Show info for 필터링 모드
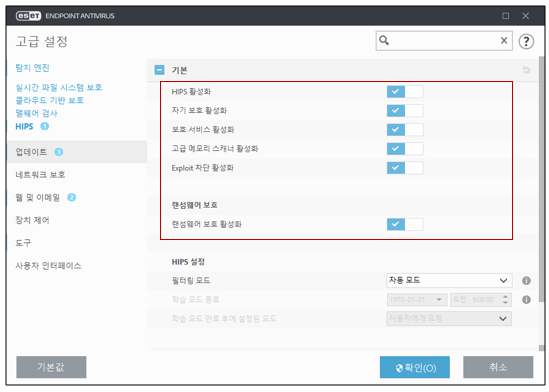Image resolution: width=549 pixels, height=392 pixels. (x=526, y=281)
